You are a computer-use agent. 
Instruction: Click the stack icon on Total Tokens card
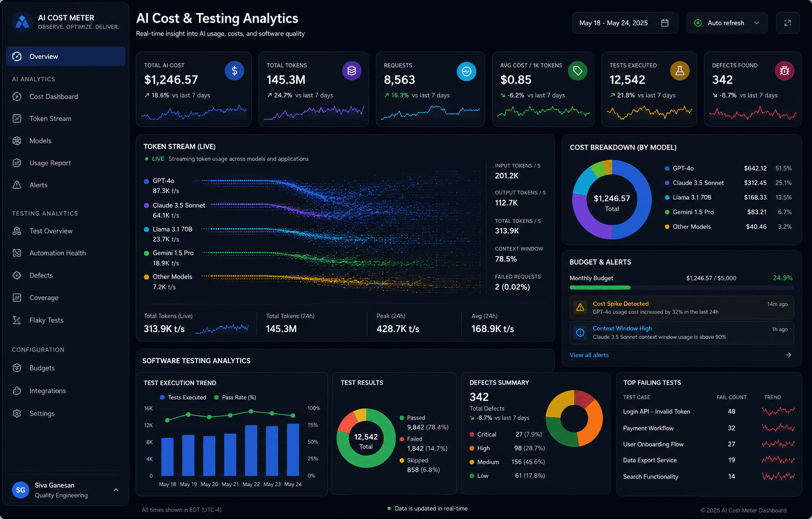pyautogui.click(x=352, y=71)
